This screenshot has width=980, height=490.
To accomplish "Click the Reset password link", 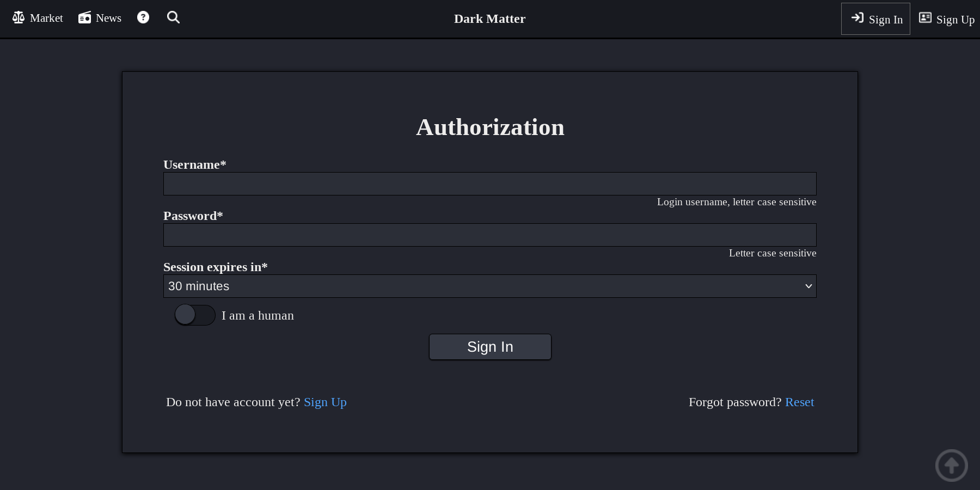I will (x=799, y=402).
